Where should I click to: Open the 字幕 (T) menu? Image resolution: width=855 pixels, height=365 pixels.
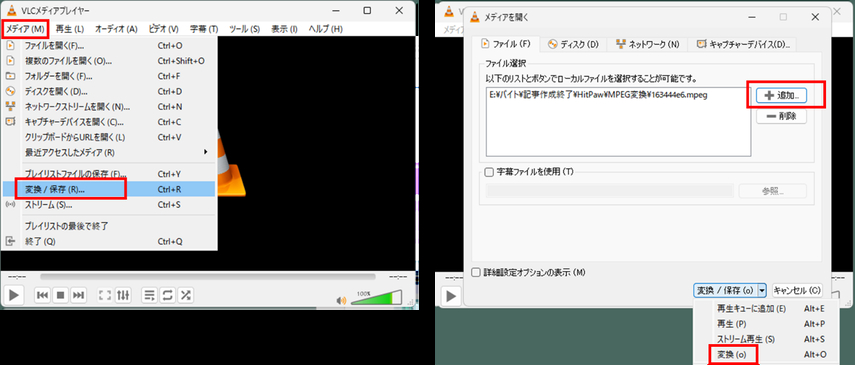[204, 28]
